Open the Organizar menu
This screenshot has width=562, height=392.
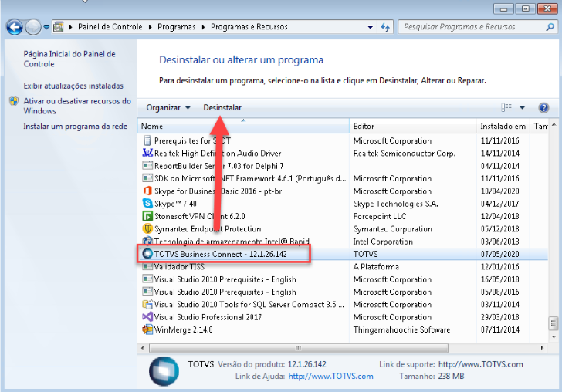(168, 107)
